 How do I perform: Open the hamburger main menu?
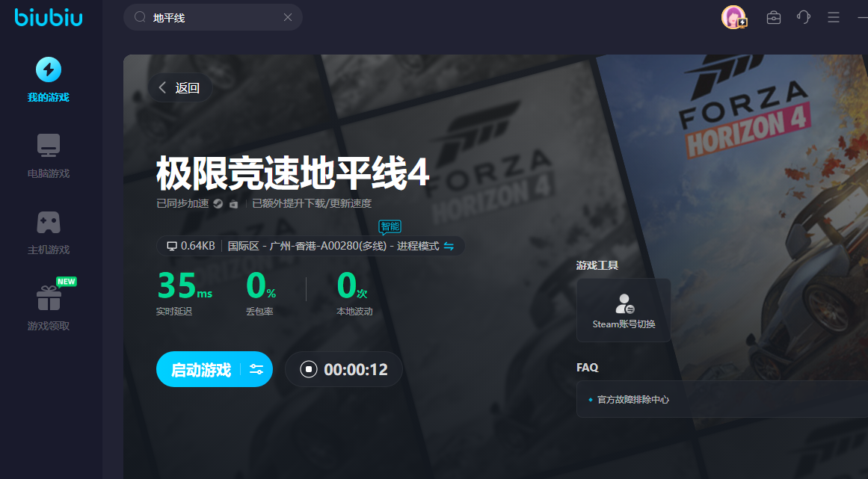(834, 17)
